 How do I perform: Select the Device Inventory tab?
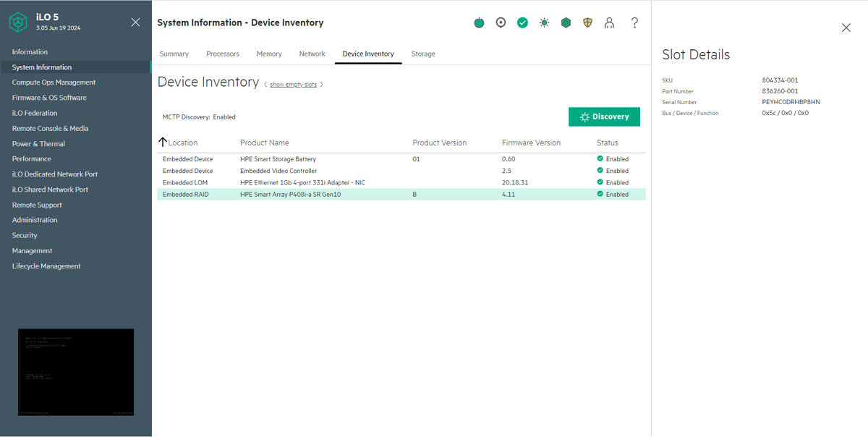(368, 54)
